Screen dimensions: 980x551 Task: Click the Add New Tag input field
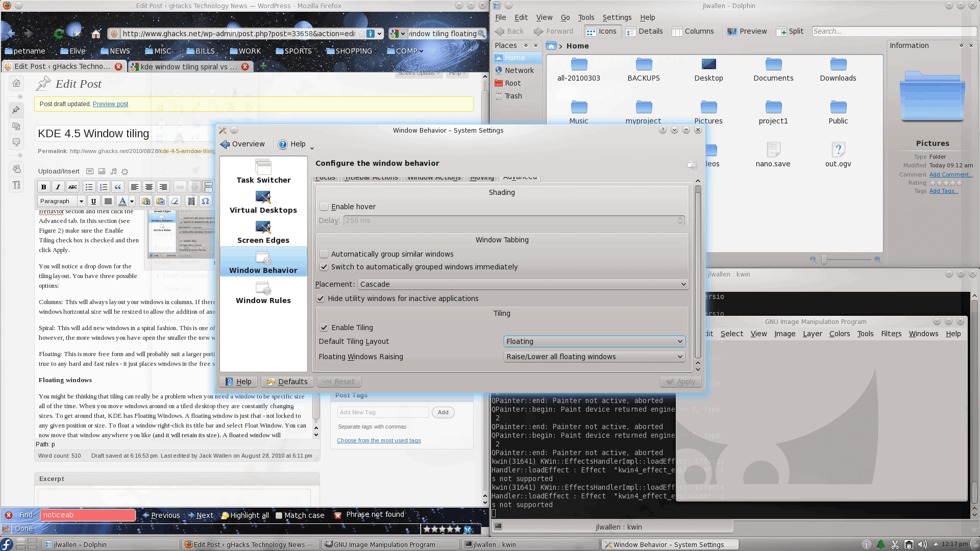click(383, 412)
